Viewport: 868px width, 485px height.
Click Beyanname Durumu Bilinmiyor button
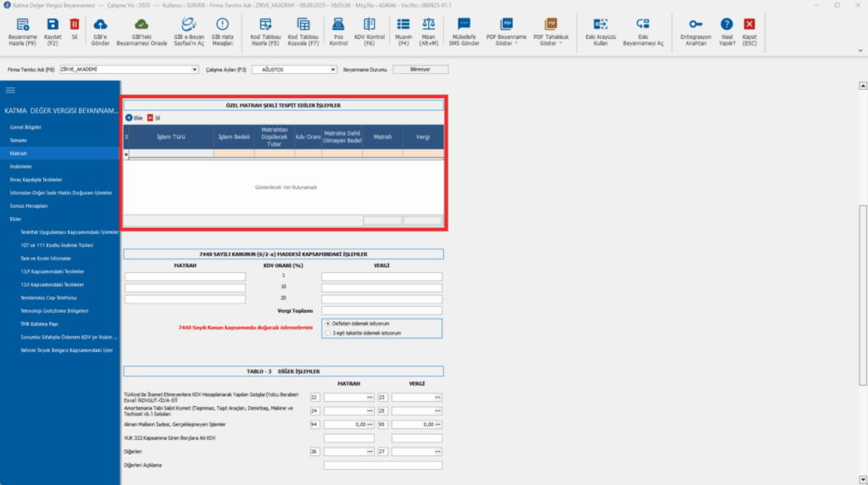(x=420, y=70)
